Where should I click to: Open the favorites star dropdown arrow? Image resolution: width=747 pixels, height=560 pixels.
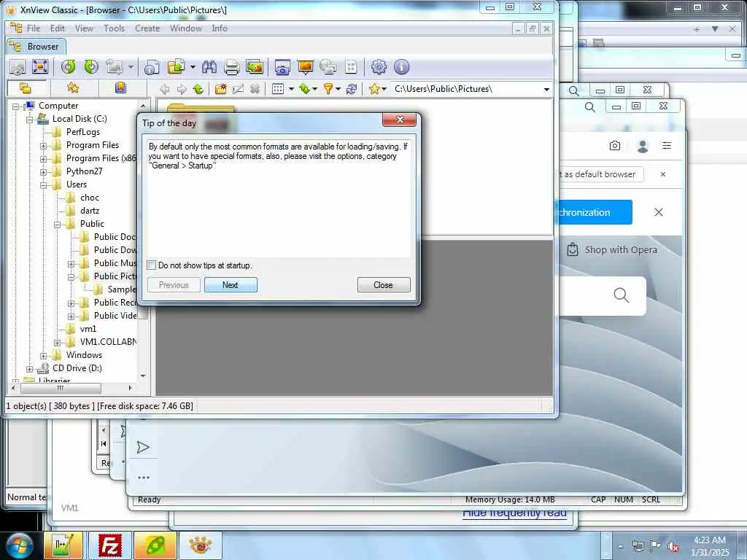point(384,89)
